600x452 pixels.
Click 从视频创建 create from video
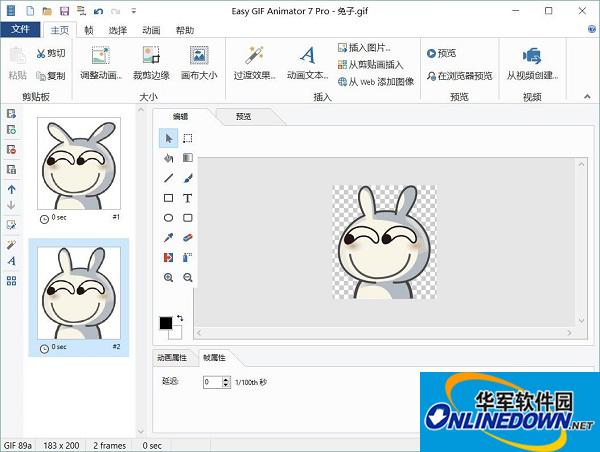[532, 63]
